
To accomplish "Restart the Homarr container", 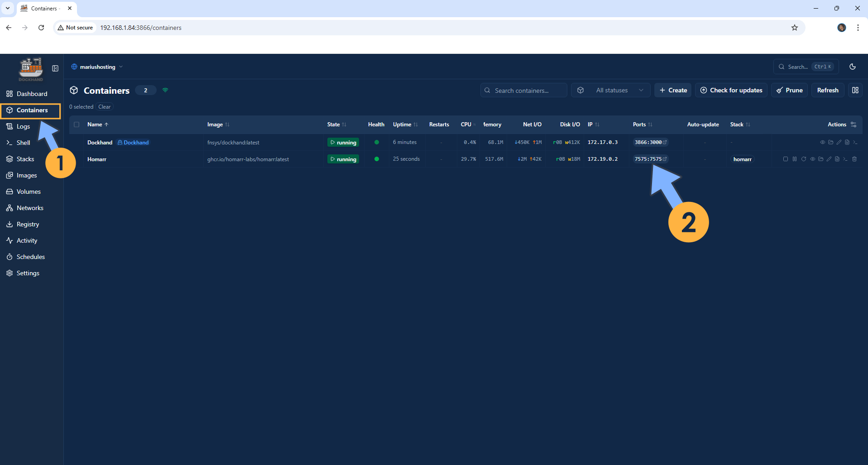I will [804, 159].
